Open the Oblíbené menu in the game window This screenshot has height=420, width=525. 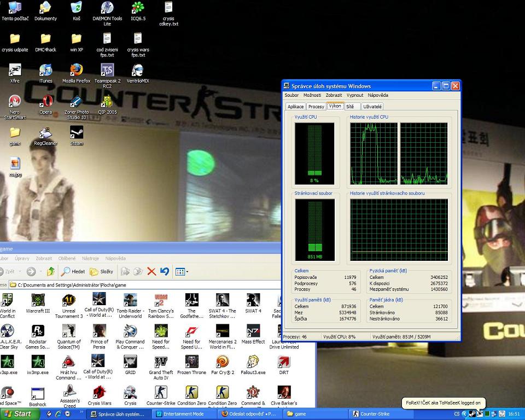pyautogui.click(x=67, y=258)
